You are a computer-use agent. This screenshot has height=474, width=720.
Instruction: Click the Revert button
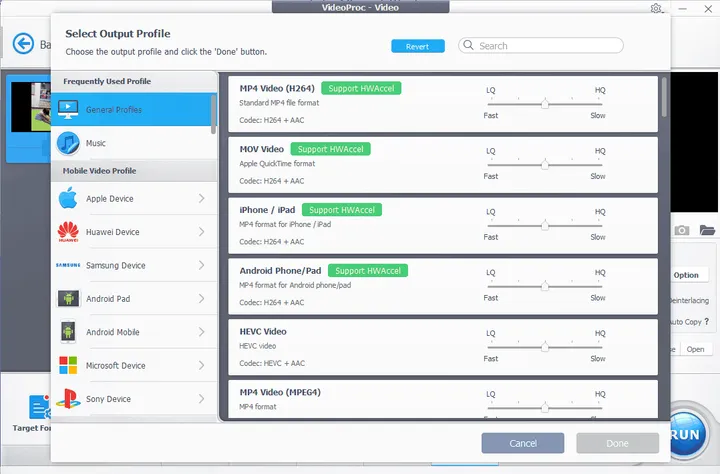[418, 46]
